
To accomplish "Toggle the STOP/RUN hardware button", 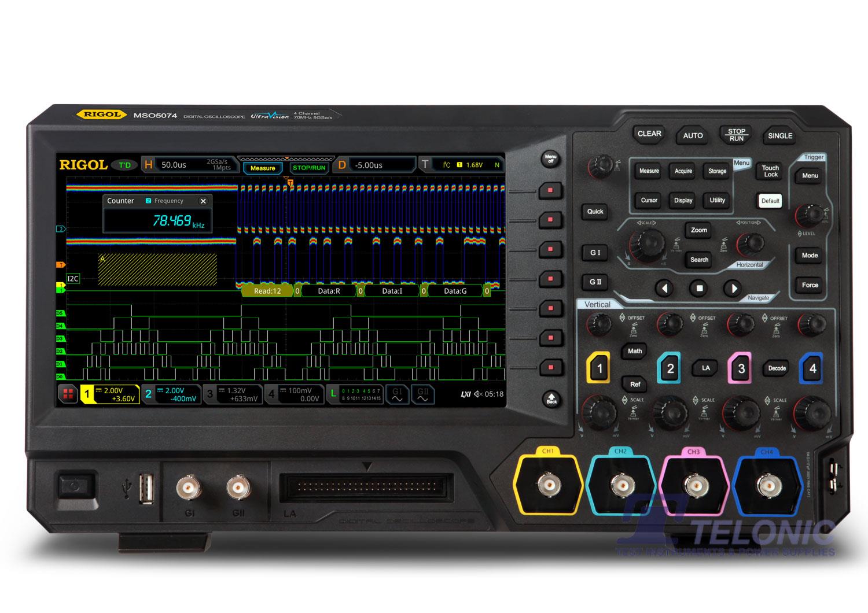I will click(736, 135).
